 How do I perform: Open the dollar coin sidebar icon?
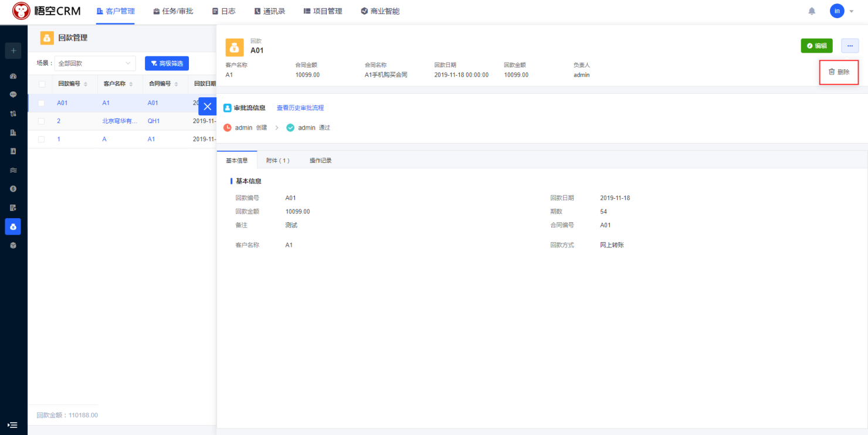coord(13,189)
